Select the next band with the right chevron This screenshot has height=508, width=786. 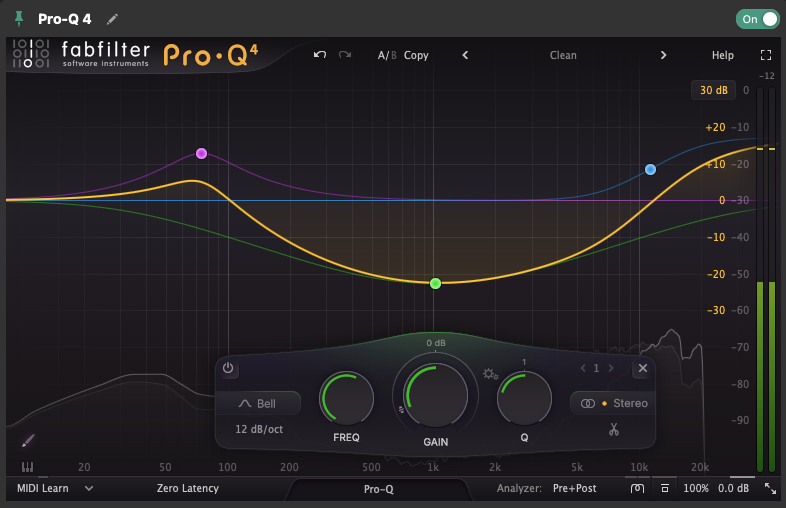coord(611,368)
